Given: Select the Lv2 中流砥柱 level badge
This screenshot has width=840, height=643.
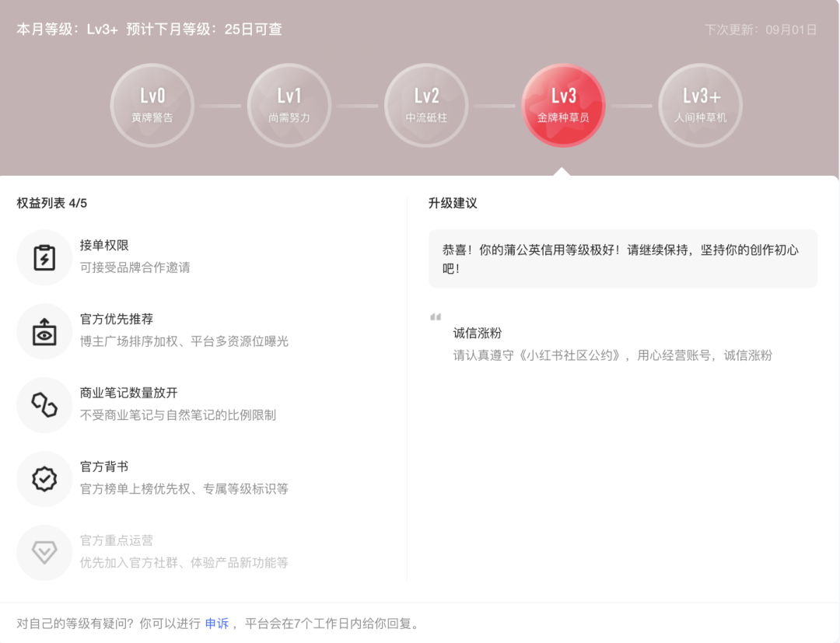Looking at the screenshot, I should 426,105.
